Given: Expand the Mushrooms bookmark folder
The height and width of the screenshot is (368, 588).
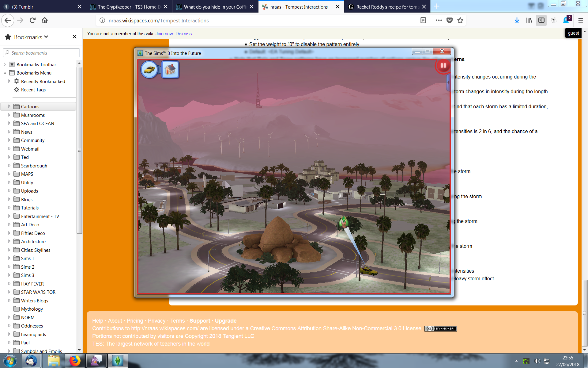Looking at the screenshot, I should pyautogui.click(x=9, y=115).
